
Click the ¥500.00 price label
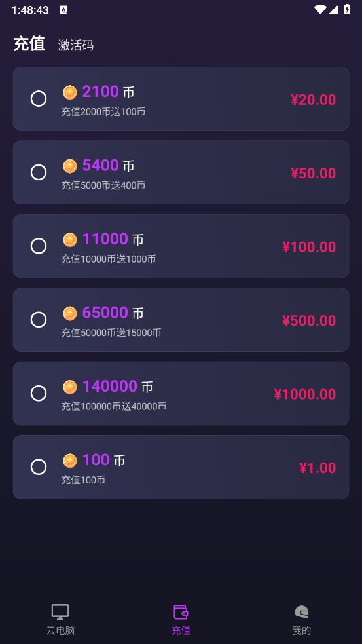coord(309,320)
